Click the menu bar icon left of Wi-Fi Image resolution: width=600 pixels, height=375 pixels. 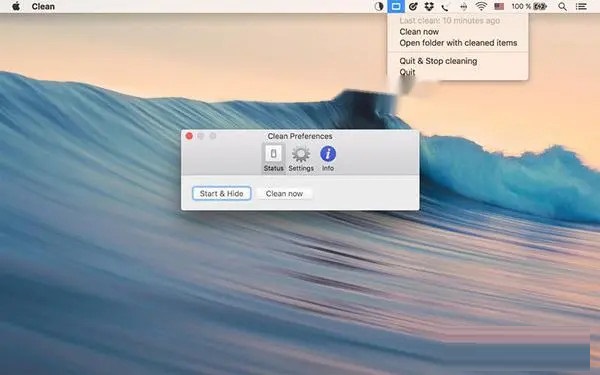click(463, 7)
